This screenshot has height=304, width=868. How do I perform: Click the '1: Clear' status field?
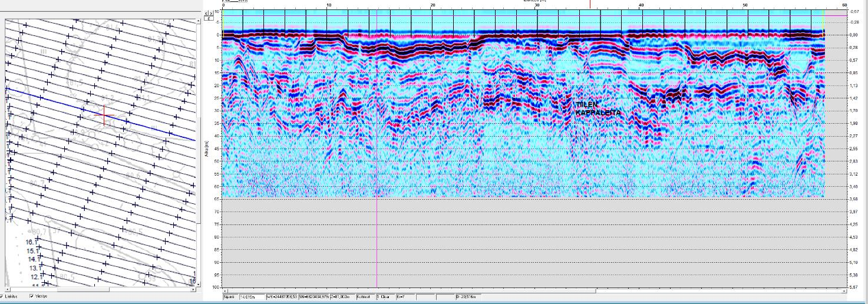coord(385,297)
